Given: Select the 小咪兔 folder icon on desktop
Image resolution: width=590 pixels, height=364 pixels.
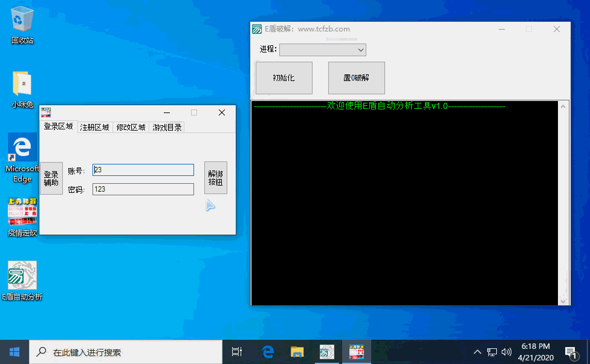Looking at the screenshot, I should click(22, 89).
